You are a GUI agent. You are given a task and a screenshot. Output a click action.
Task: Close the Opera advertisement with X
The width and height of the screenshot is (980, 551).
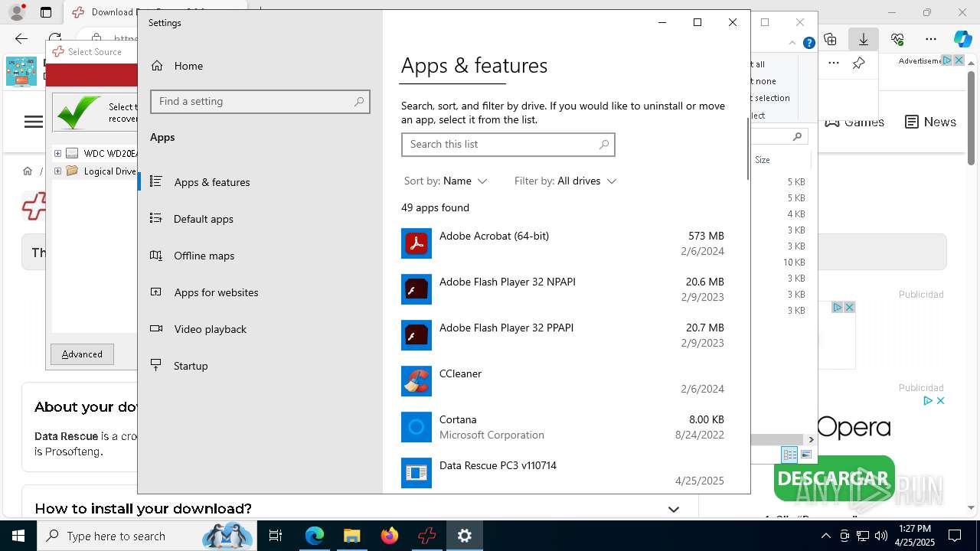pyautogui.click(x=940, y=400)
